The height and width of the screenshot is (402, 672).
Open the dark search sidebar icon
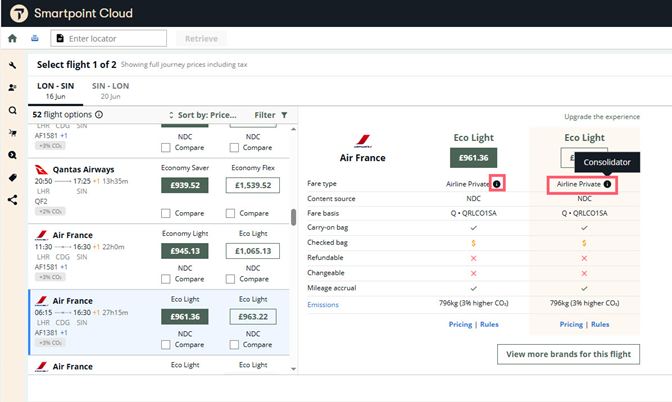click(12, 155)
